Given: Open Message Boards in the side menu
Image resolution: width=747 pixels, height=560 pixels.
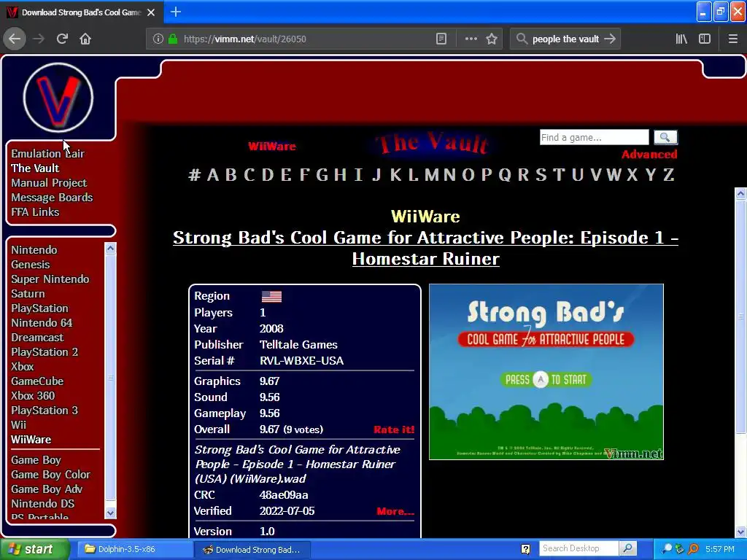Looking at the screenshot, I should 52,198.
